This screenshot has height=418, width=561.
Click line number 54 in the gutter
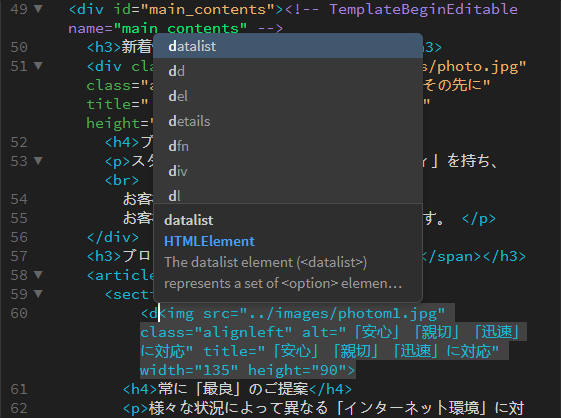19,199
